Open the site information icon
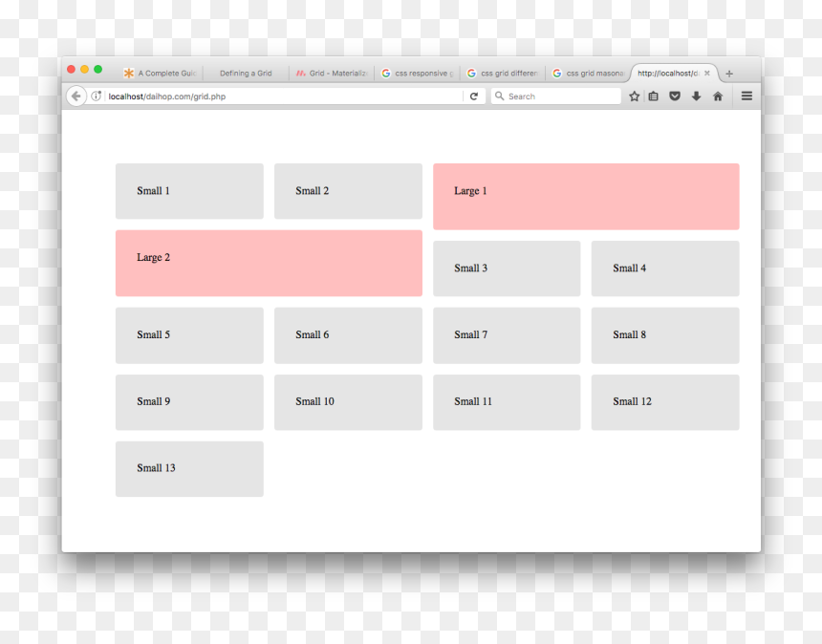This screenshot has height=644, width=822. (x=97, y=96)
